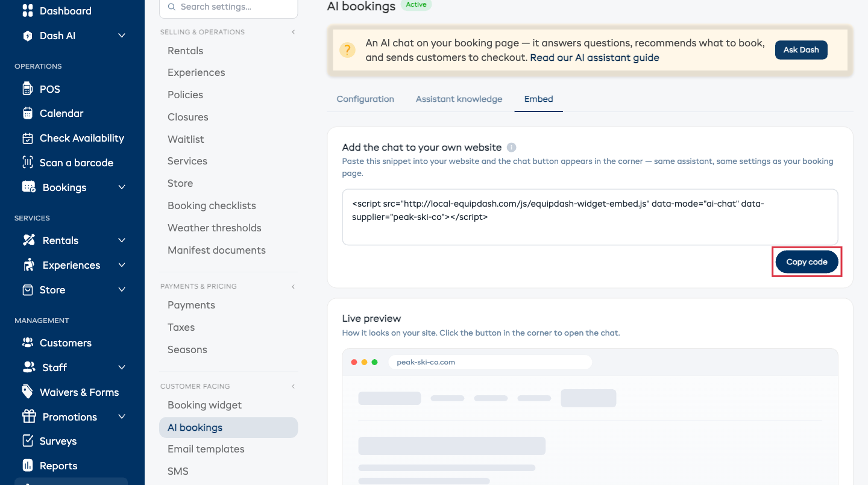Image resolution: width=868 pixels, height=485 pixels.
Task: Click the Search settings input field
Action: 228,7
